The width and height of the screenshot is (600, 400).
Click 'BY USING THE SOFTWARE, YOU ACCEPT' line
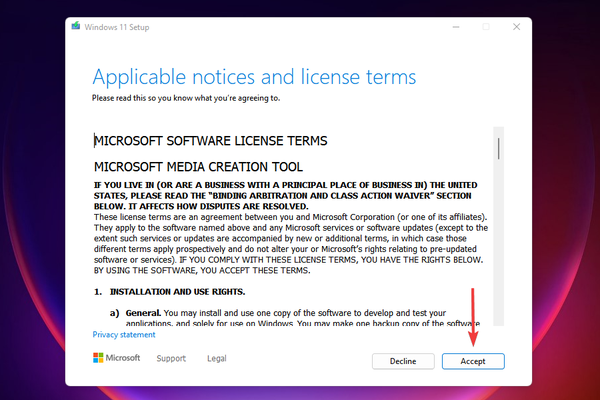(x=202, y=271)
